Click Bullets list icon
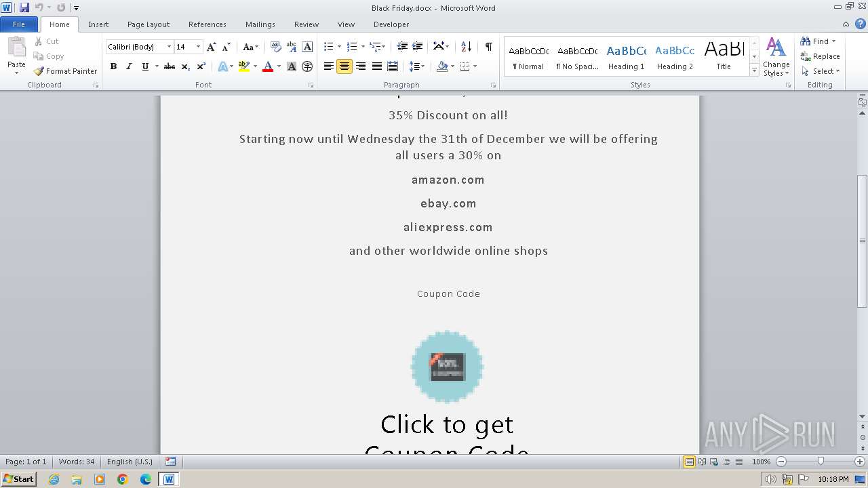The height and width of the screenshot is (488, 868). [329, 47]
